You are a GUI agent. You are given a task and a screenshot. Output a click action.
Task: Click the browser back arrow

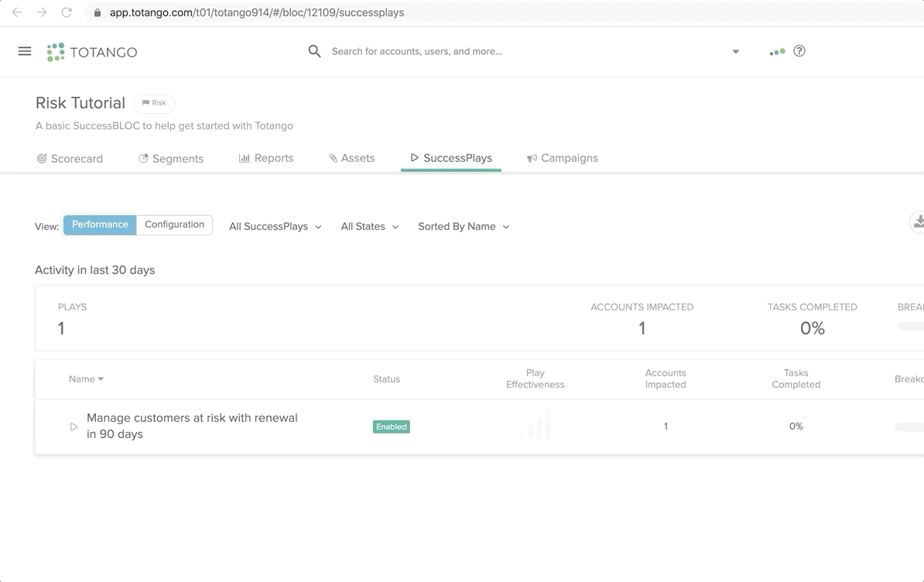click(16, 12)
